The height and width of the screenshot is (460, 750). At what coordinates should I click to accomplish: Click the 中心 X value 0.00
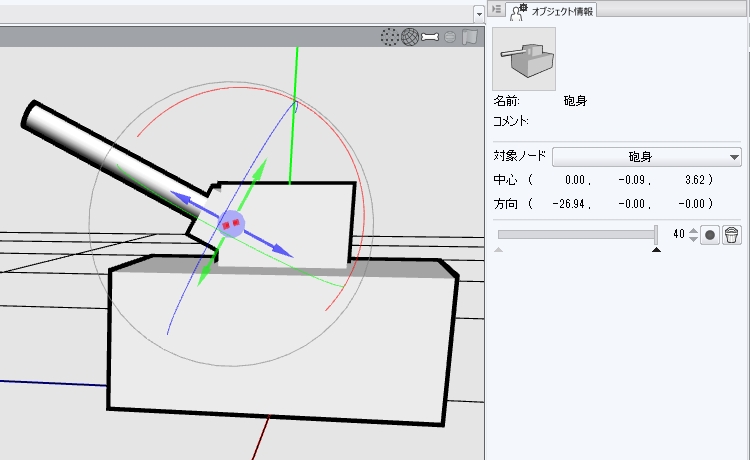click(x=574, y=180)
